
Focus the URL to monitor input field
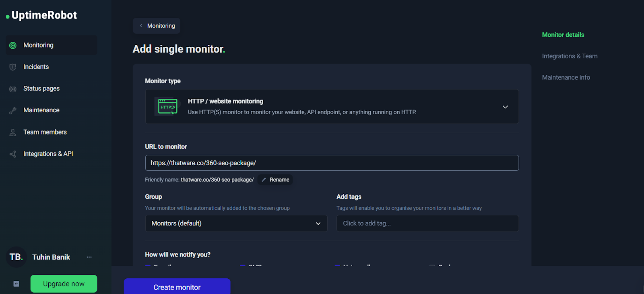[332, 163]
